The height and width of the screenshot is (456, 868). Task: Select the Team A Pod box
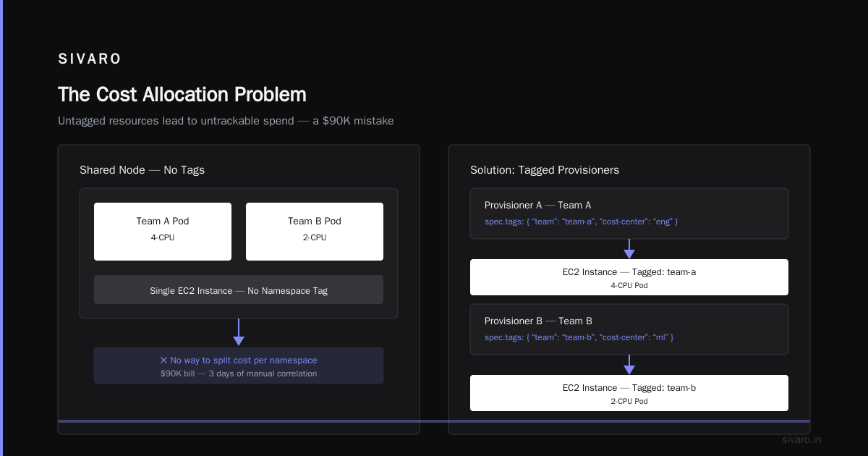pyautogui.click(x=163, y=232)
